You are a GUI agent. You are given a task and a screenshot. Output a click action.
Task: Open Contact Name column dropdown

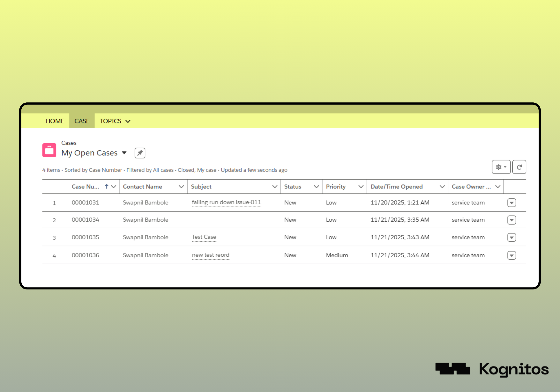(x=181, y=187)
